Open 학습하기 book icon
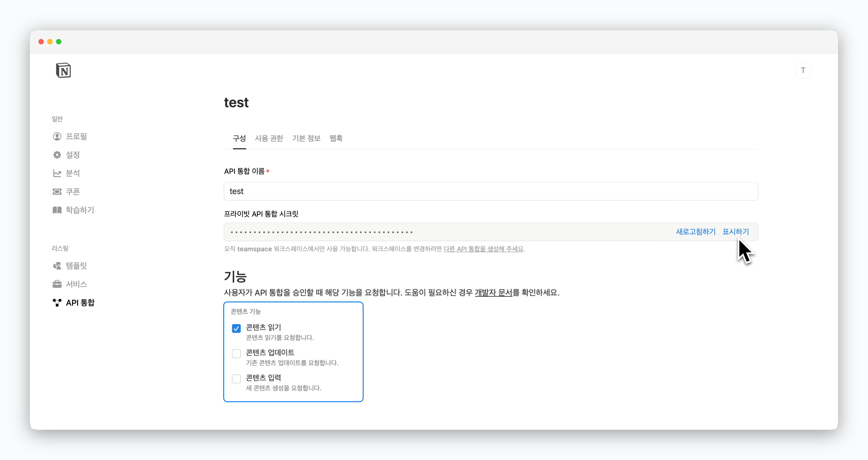The height and width of the screenshot is (460, 868). [x=57, y=210]
